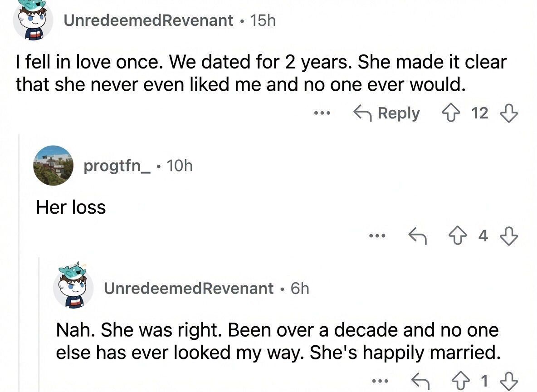View the top comment's Snoo avatar
The width and height of the screenshot is (537, 392).
[33, 20]
